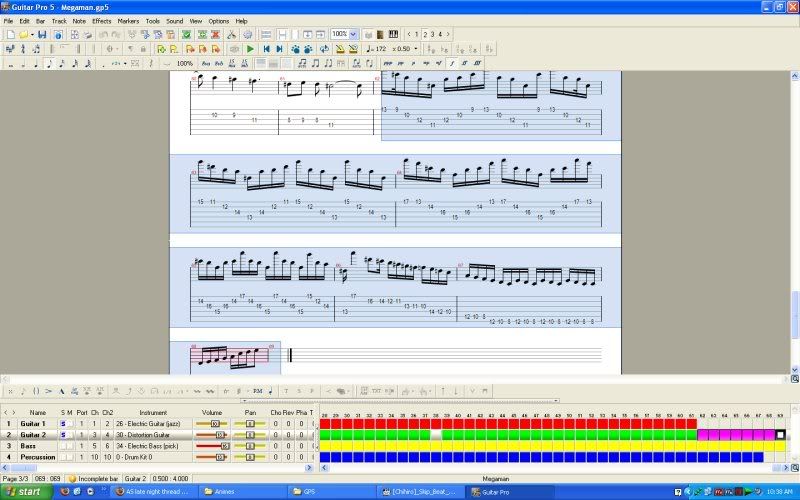
Task: Open the playback speed x0.50 dropdown
Action: pos(414,48)
